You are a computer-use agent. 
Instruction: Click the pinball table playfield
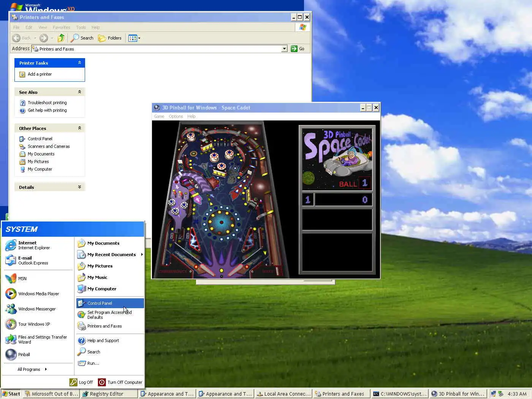(221, 199)
